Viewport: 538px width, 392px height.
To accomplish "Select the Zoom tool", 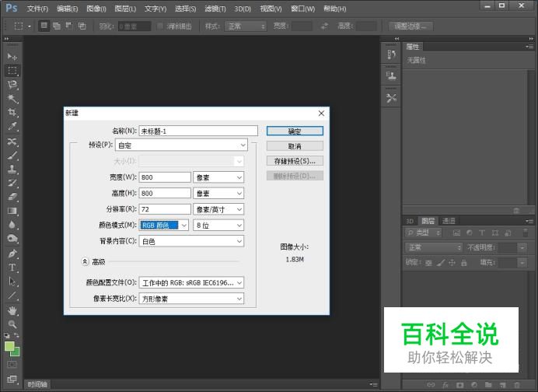I will coord(12,324).
